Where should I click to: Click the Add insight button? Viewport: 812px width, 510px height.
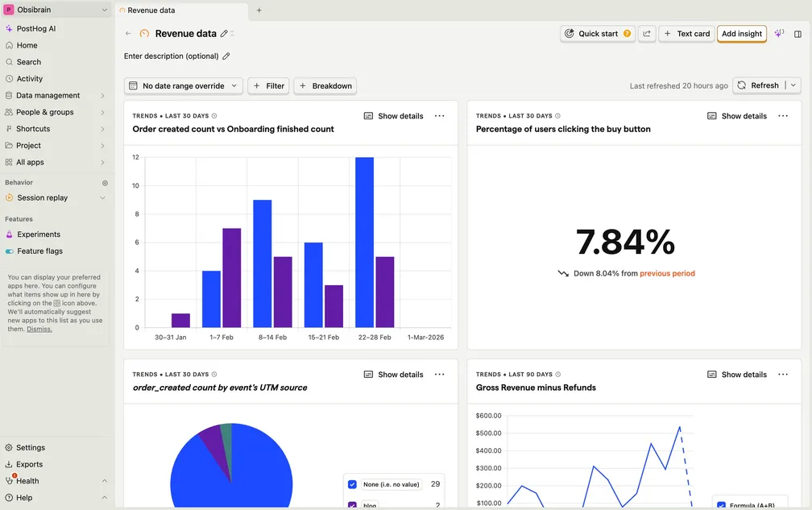pos(741,34)
